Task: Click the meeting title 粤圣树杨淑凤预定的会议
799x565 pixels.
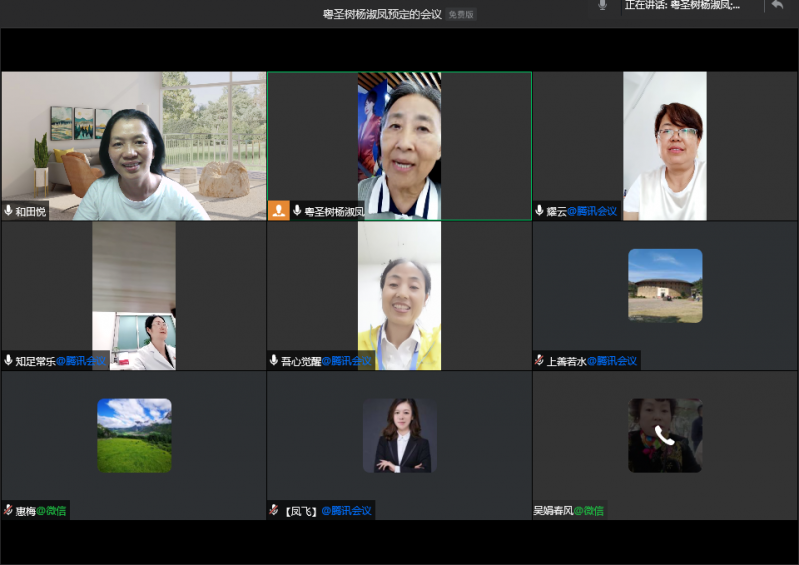Action: (382, 15)
